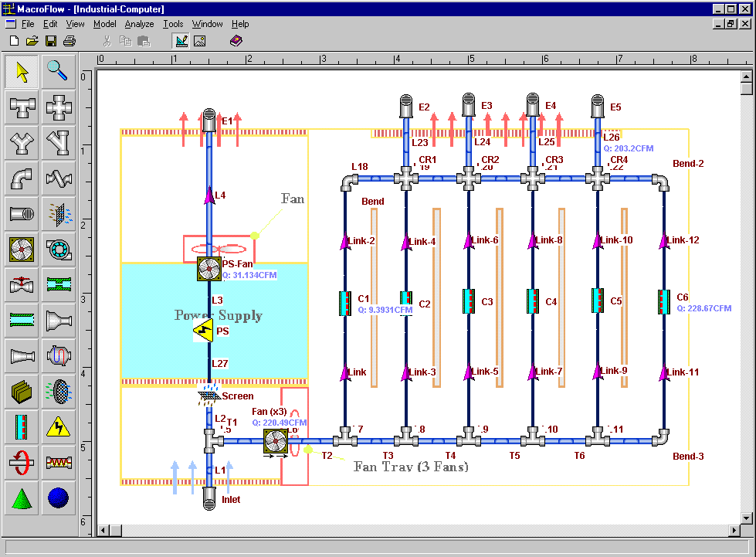Click the Save diskette toolbar button
The image size is (756, 557).
[51, 41]
